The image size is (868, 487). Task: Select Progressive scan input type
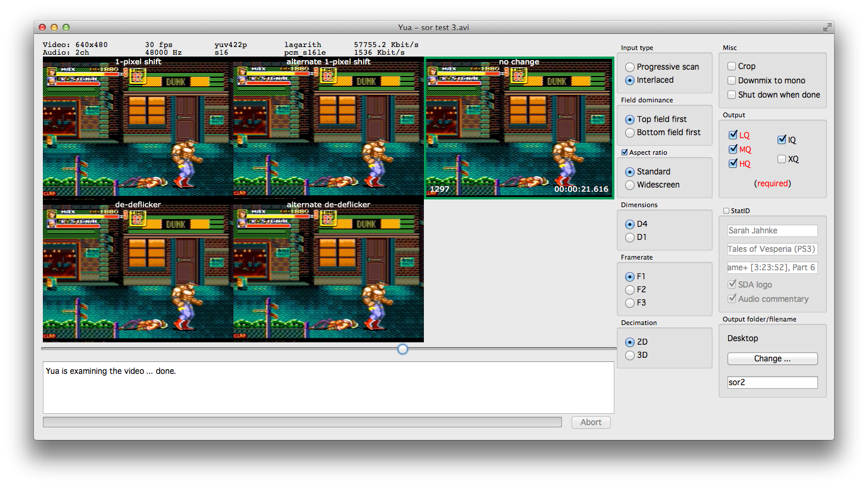tap(630, 67)
